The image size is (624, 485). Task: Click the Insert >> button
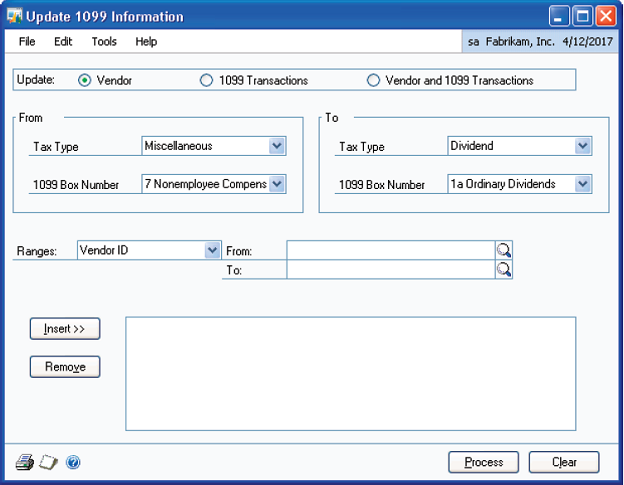coord(65,329)
